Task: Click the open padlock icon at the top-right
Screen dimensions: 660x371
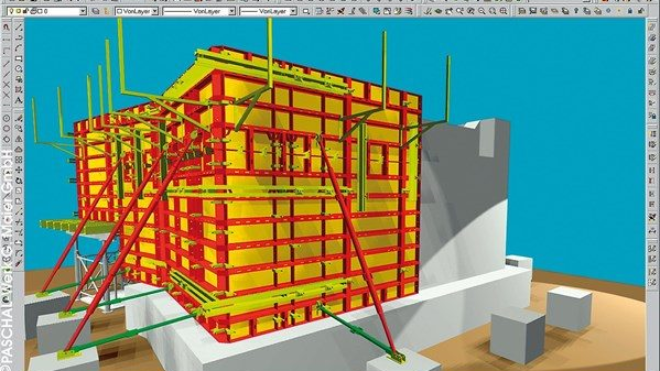Action: (641, 11)
